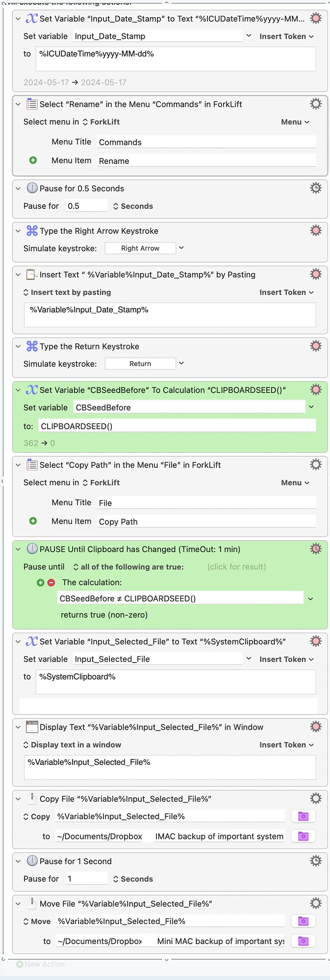This screenshot has width=330, height=980.
Task: Collapse the PAUSE Until Clipboard has Changed action
Action: coord(18,549)
